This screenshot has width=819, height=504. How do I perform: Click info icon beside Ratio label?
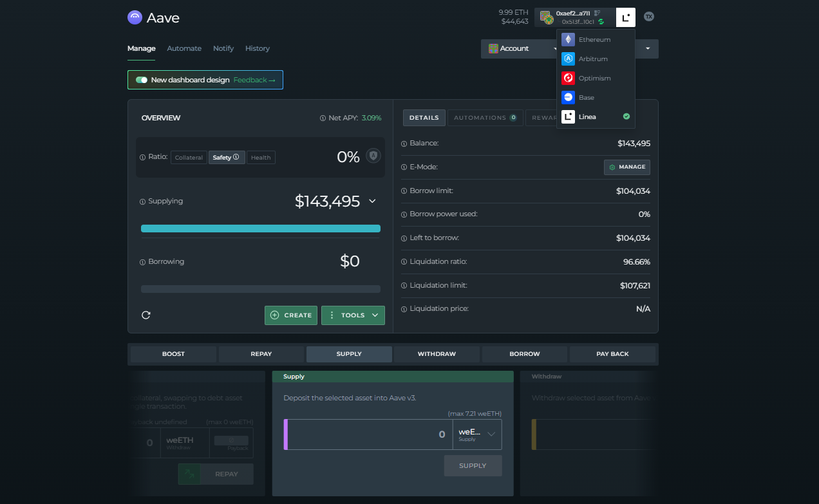[142, 158]
